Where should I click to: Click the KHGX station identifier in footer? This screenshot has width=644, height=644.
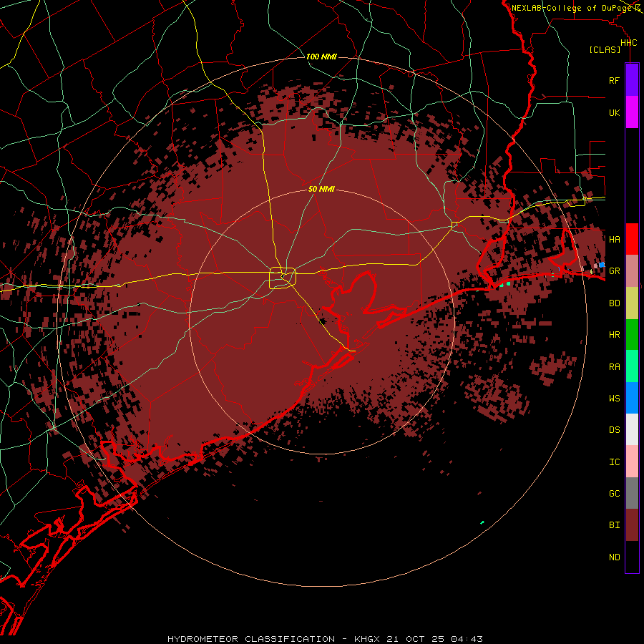367,639
